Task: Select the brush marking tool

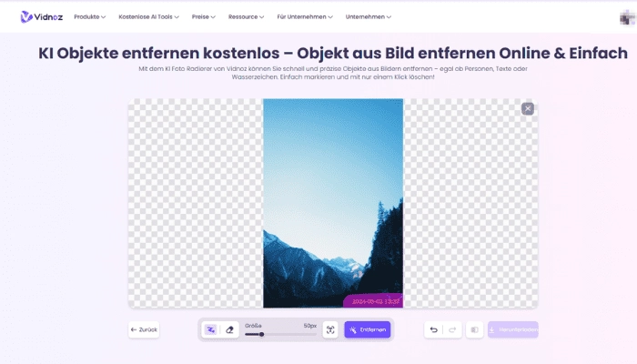Action: (x=211, y=329)
